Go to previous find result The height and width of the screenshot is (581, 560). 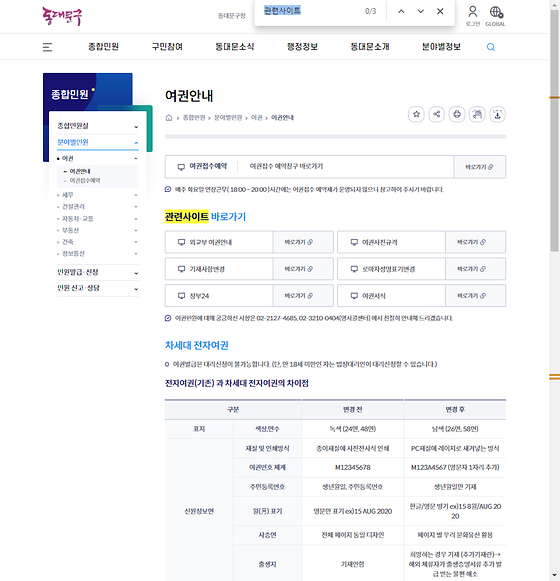401,11
